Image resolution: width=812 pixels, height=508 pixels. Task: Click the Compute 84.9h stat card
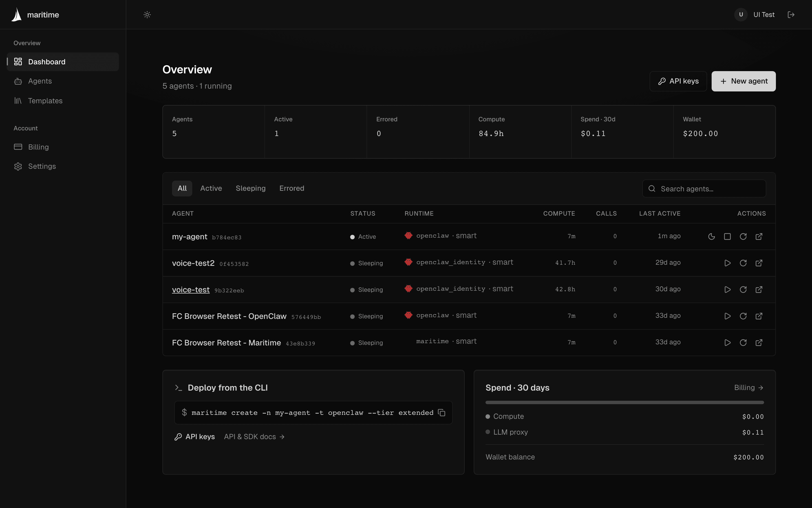pos(520,132)
